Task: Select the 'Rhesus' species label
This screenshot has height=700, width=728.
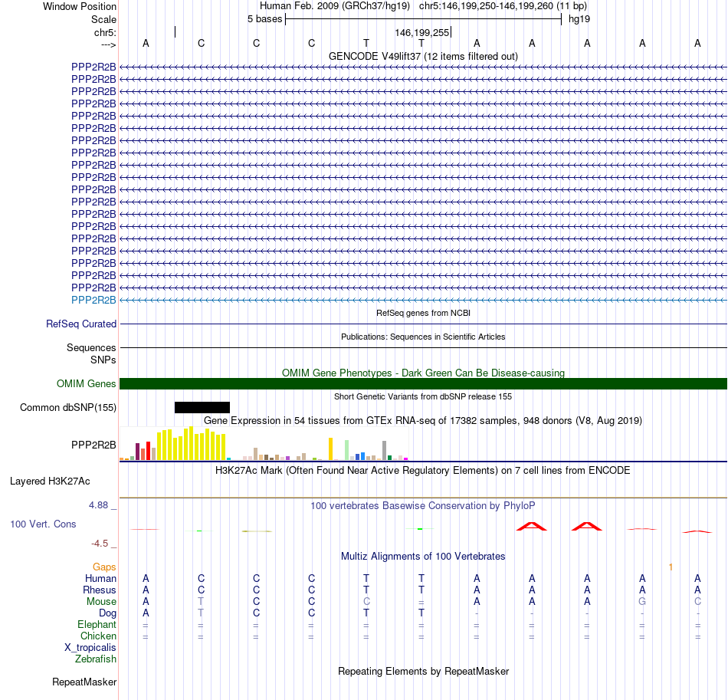Action: [100, 590]
